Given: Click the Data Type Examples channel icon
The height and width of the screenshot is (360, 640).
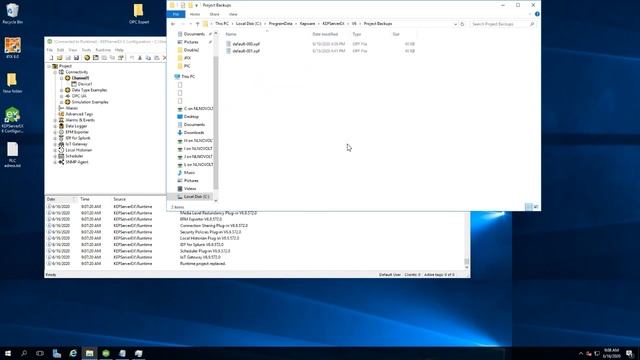Looking at the screenshot, I should pyautogui.click(x=68, y=90).
